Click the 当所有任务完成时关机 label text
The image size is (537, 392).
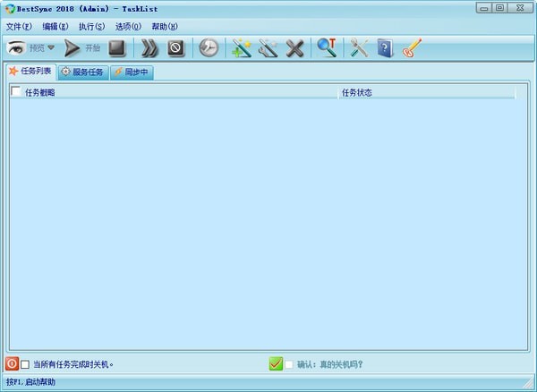pos(73,364)
